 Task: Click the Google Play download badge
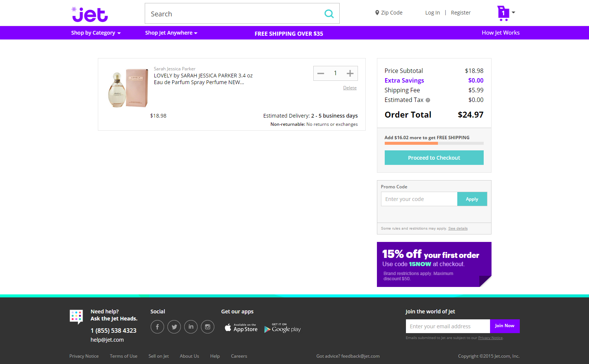[283, 328]
